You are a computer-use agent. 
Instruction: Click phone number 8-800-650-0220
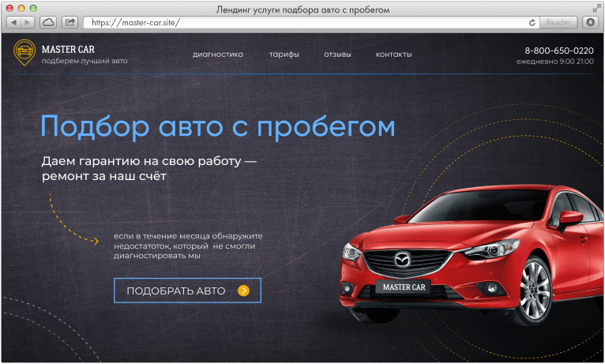[559, 51]
